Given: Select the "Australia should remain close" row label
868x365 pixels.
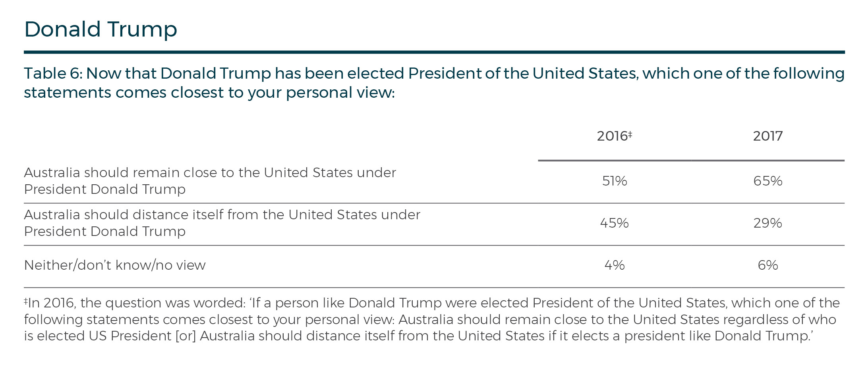Looking at the screenshot, I should pos(210,181).
